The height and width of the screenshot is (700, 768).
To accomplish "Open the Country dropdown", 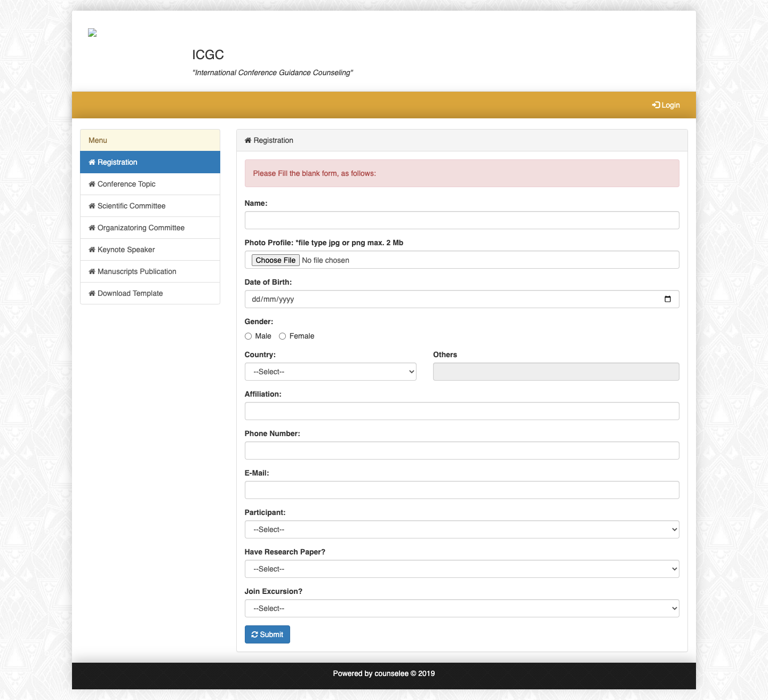I will pos(331,372).
